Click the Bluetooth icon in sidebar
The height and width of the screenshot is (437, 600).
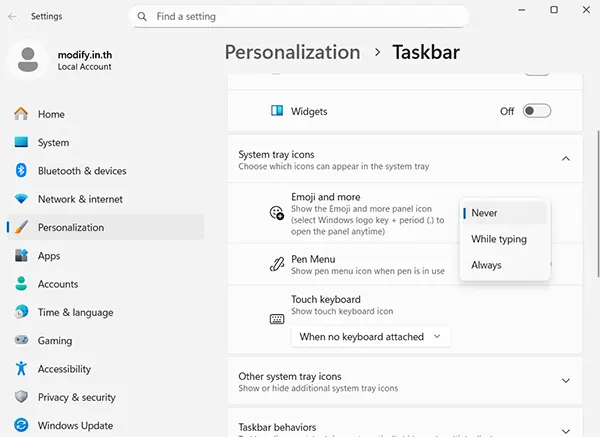point(21,170)
